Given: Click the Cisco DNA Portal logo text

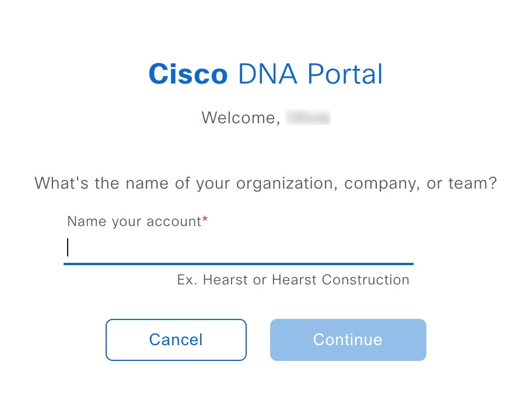Looking at the screenshot, I should click(265, 74).
